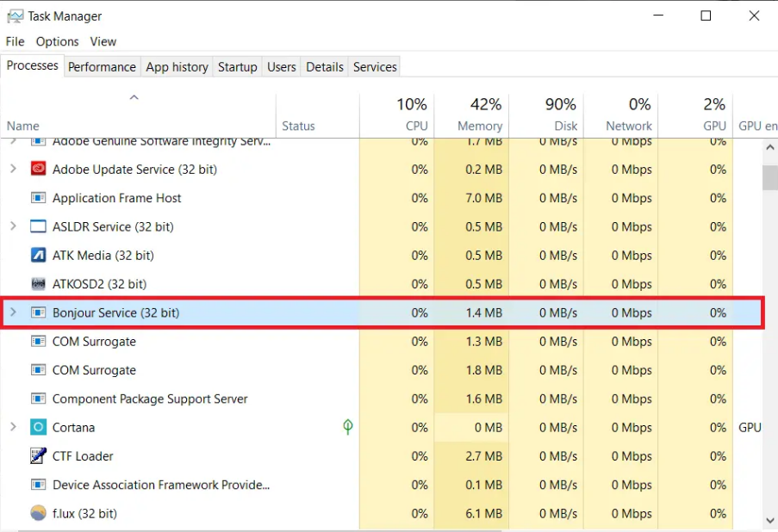Screen dimensions: 778x532
Task: Expand the Cortana process group
Action: pyautogui.click(x=14, y=427)
